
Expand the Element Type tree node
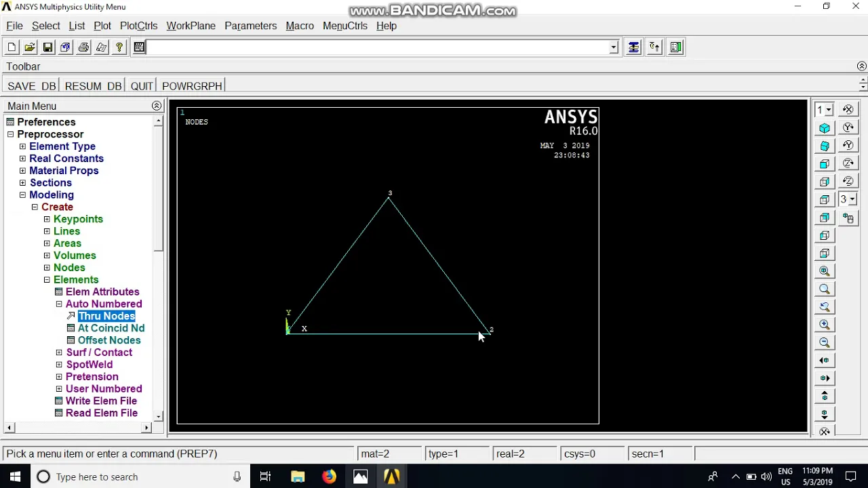22,146
